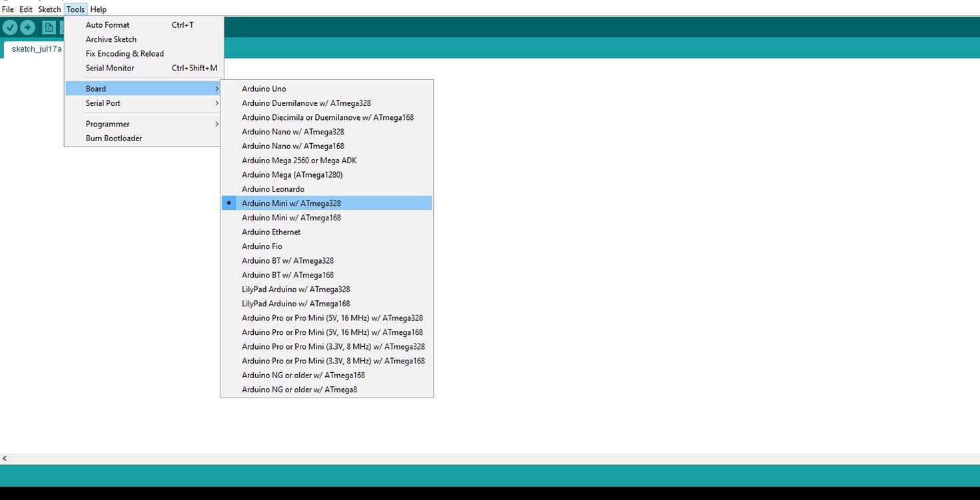Select Arduino Fio board
Viewport: 980px width, 500px height.
[x=326, y=246]
